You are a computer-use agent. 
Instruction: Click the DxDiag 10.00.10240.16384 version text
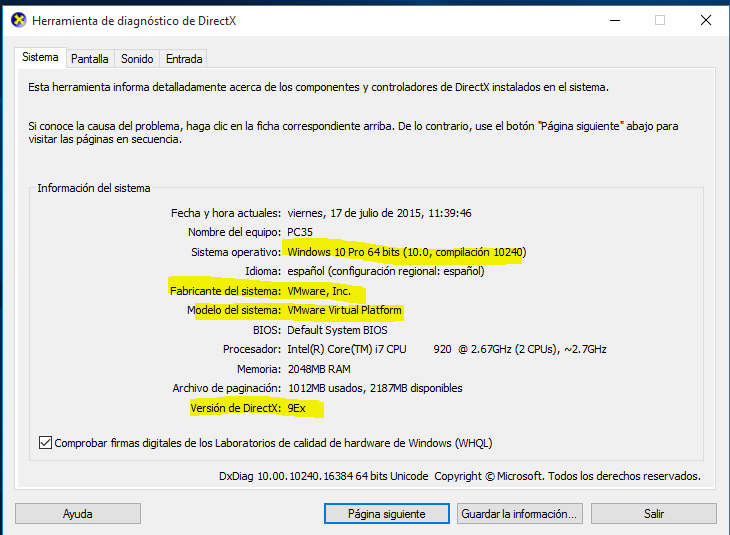(x=323, y=476)
